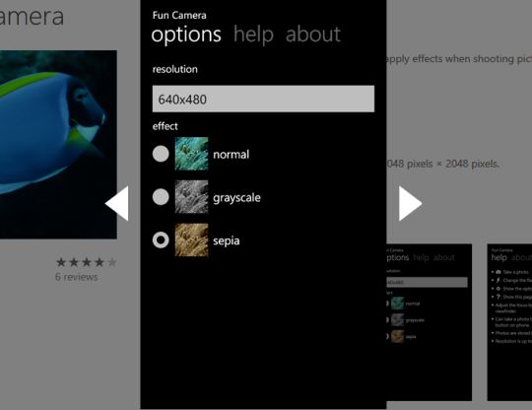This screenshot has height=410, width=532.
Task: Click the previous screenshot left arrow
Action: coord(117,203)
